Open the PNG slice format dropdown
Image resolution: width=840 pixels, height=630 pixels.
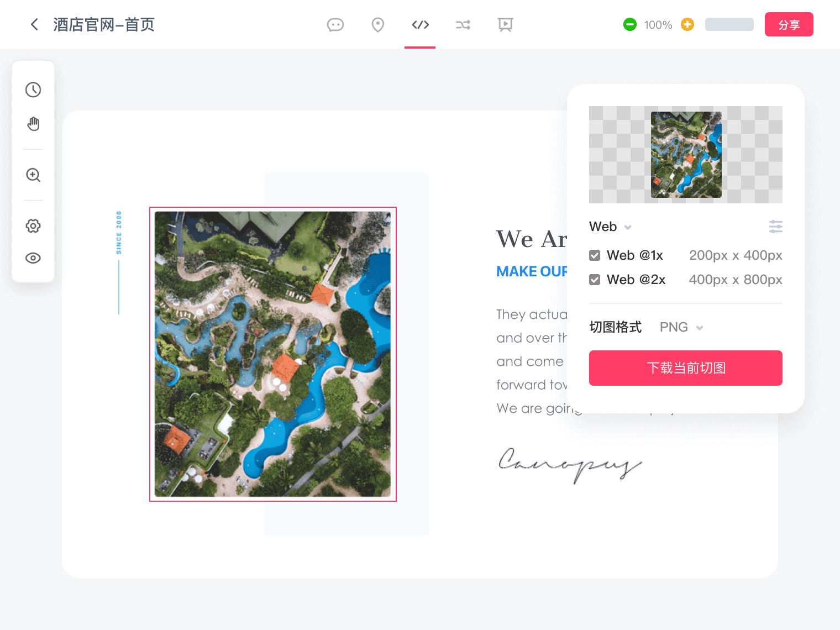(681, 327)
